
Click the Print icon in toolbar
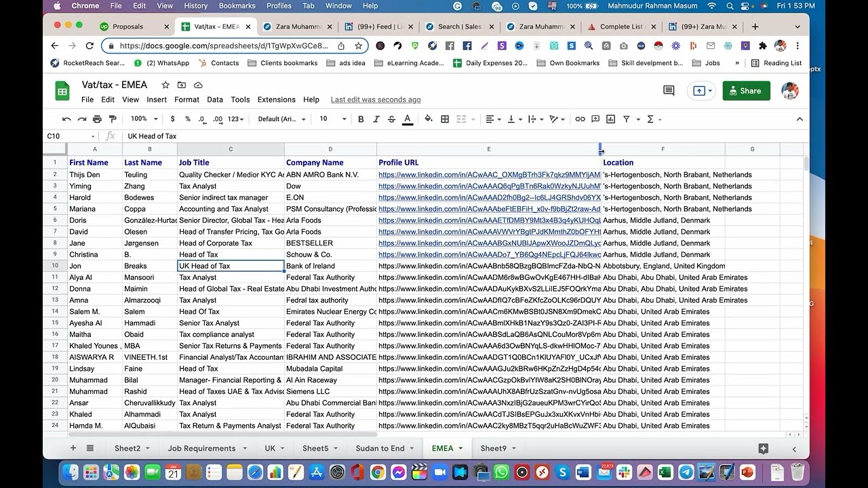click(97, 119)
